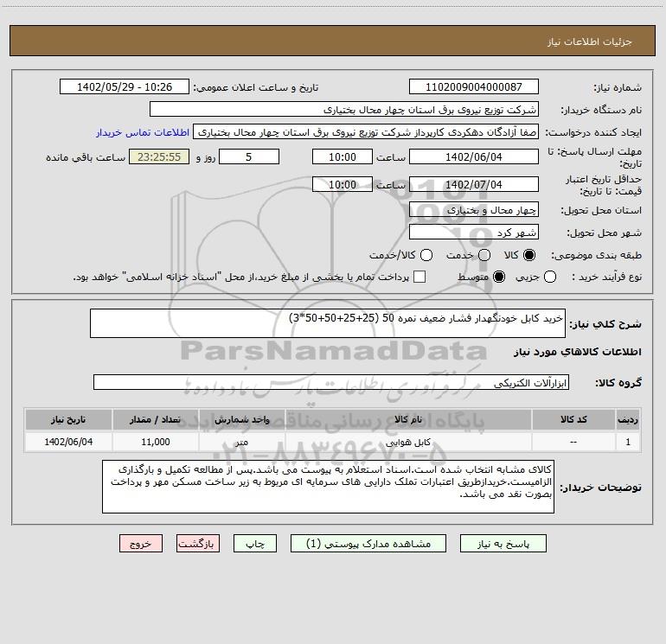Viewport: 666px width, 644px height.
Task: Select the خدمت radio button
Action: 484,255
